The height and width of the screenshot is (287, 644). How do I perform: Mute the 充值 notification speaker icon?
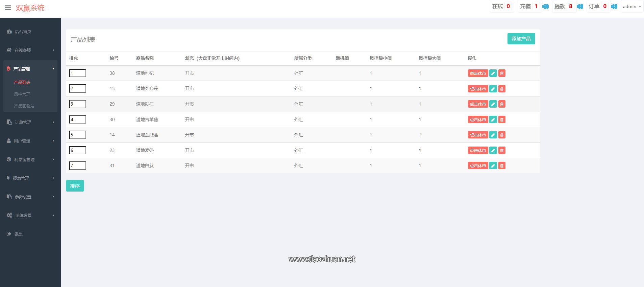pyautogui.click(x=545, y=6)
